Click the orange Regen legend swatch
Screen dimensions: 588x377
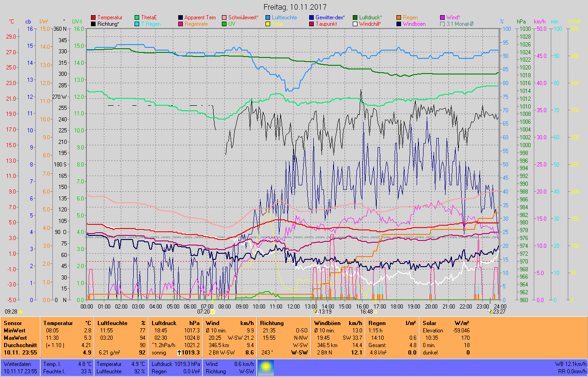click(x=399, y=17)
